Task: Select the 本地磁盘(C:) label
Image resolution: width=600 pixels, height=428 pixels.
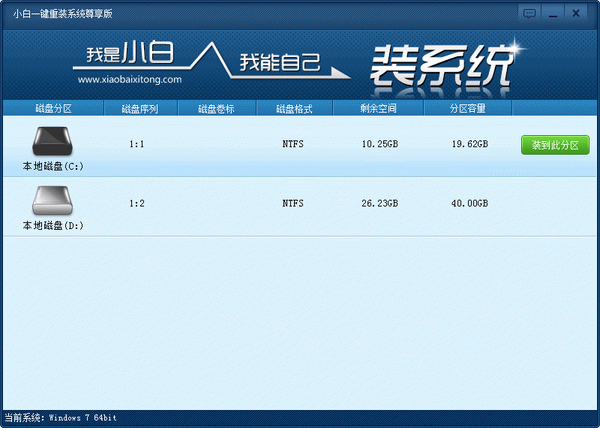Action: click(x=53, y=166)
